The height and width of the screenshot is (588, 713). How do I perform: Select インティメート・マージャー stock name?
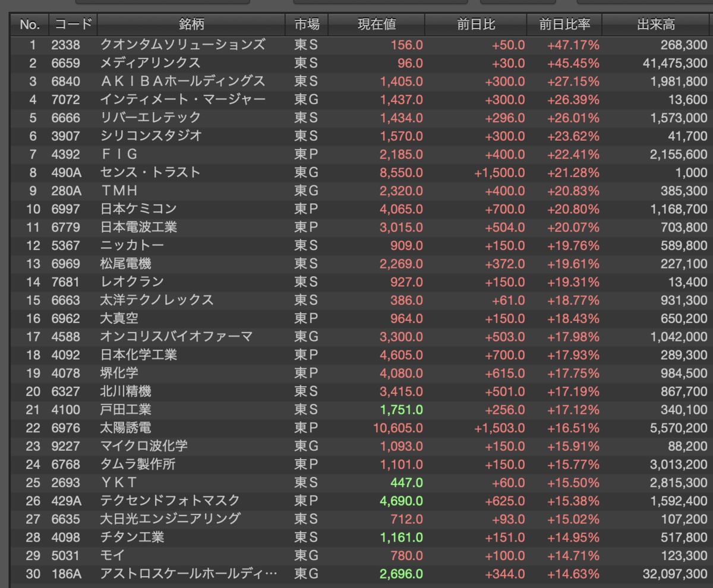pos(183,99)
